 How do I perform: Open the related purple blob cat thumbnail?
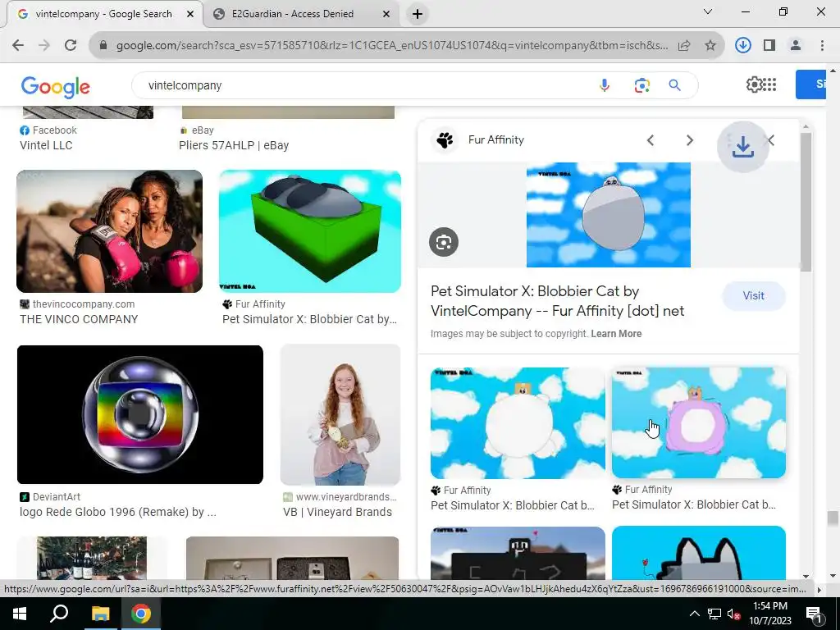699,422
